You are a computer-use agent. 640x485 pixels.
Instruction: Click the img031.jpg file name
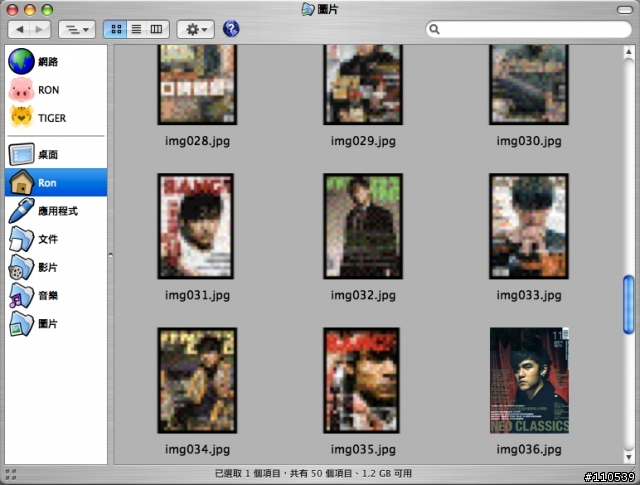tap(197, 295)
